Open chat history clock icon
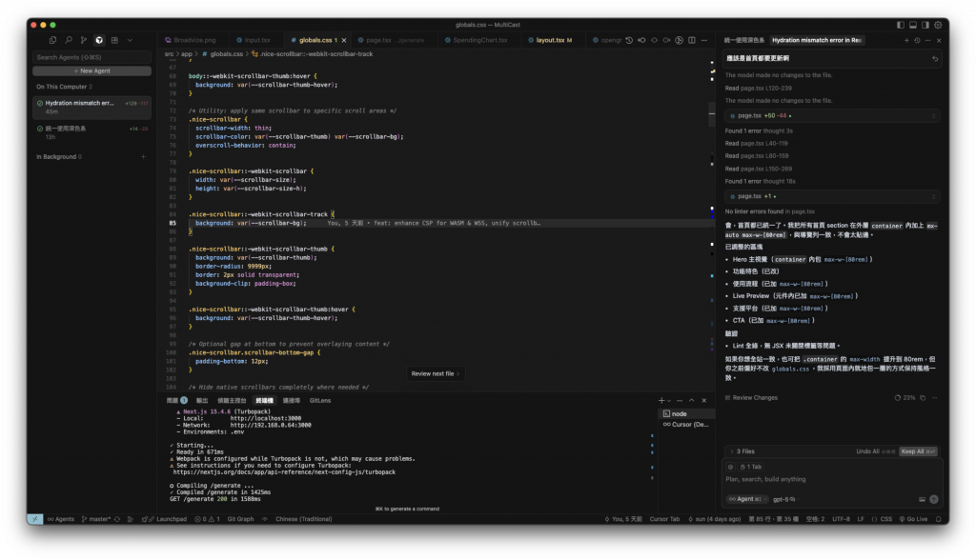Viewport: 976px width, 560px height. (x=917, y=40)
